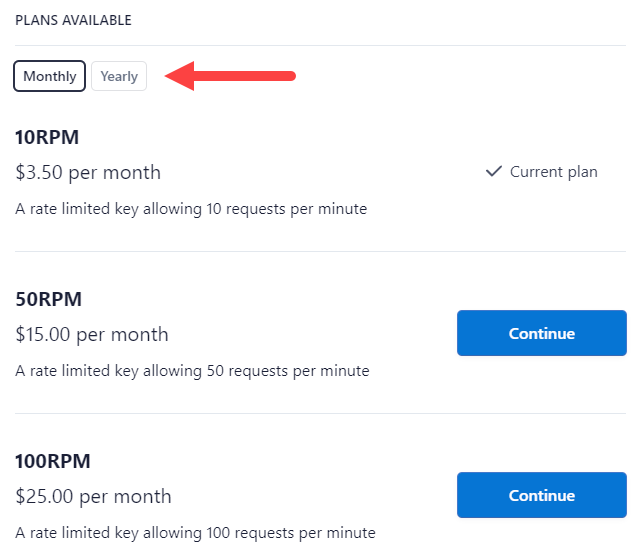Click the divider between 50RPM and 100RPM
Screen dimensions: 642x556
coord(320,413)
